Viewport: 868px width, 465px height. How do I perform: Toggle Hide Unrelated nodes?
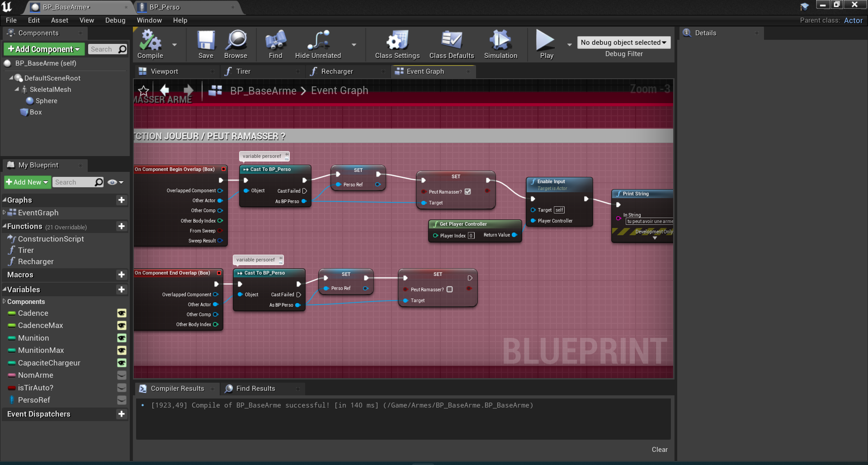318,44
